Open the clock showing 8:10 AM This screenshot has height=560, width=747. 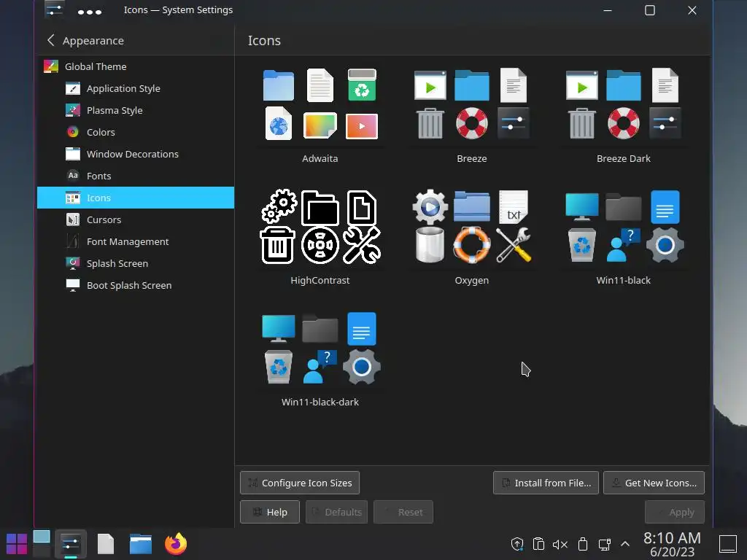(672, 544)
